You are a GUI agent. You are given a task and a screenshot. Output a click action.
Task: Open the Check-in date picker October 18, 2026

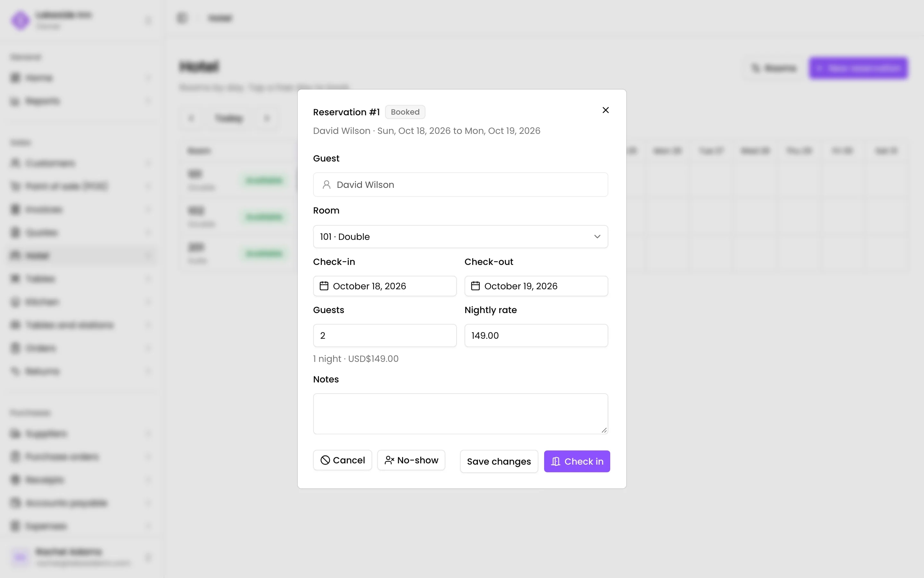coord(385,286)
